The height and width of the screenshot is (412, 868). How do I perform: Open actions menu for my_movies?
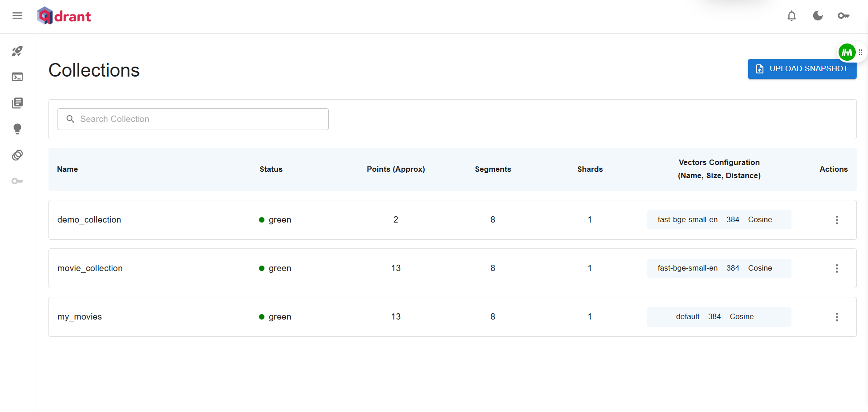tap(837, 317)
